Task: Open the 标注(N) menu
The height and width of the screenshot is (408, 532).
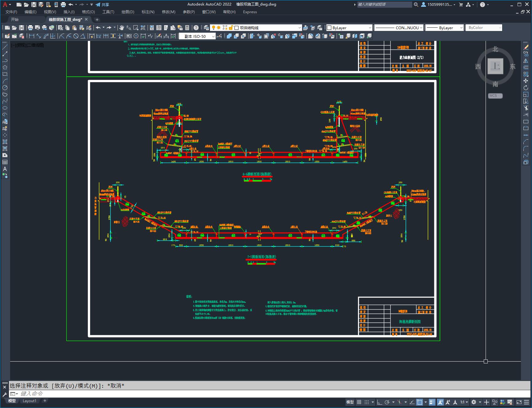Action: 148,12
